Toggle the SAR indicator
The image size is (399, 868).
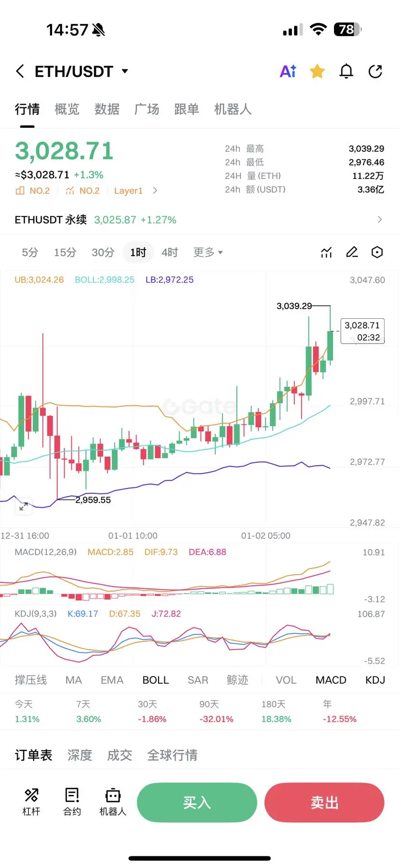198,680
